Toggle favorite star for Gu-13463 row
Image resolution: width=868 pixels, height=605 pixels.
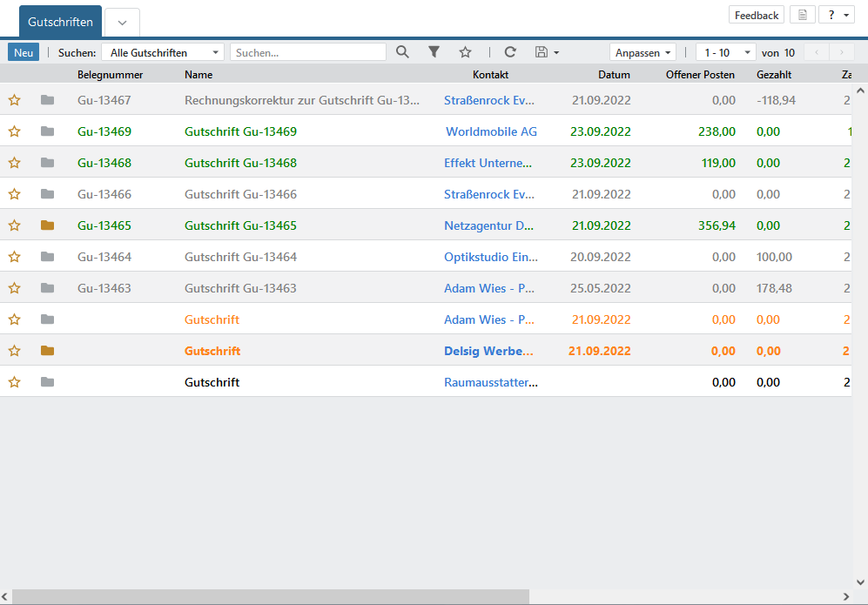click(x=14, y=288)
